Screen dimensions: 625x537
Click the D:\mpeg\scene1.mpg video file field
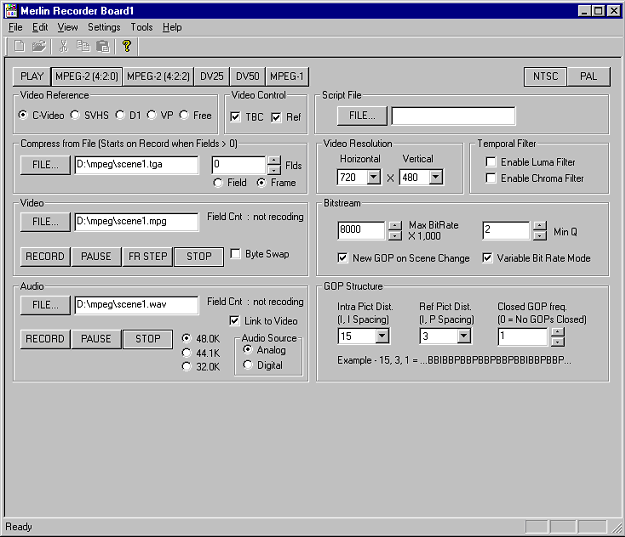coord(136,221)
